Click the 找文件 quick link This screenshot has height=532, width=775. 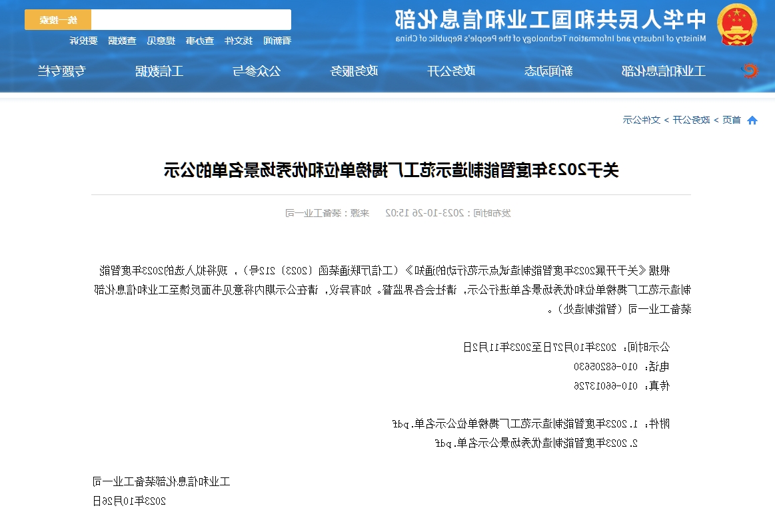coord(239,41)
